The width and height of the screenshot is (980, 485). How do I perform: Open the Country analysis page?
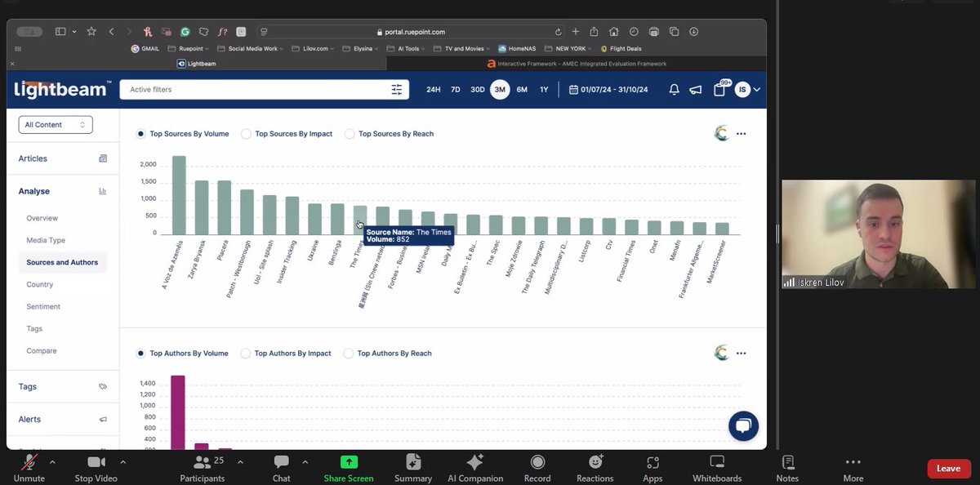click(x=40, y=285)
